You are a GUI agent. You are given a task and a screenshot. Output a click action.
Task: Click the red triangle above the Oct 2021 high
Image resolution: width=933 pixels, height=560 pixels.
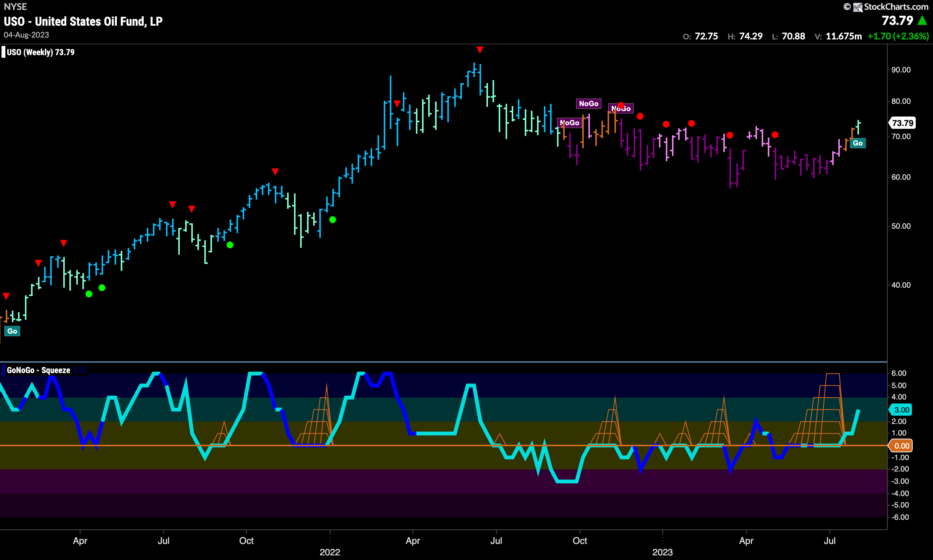[x=275, y=172]
